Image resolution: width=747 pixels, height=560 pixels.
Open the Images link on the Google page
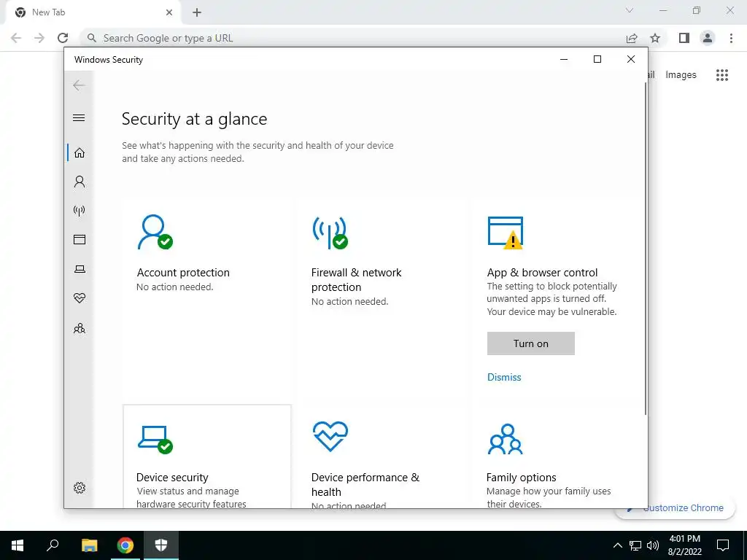click(681, 75)
